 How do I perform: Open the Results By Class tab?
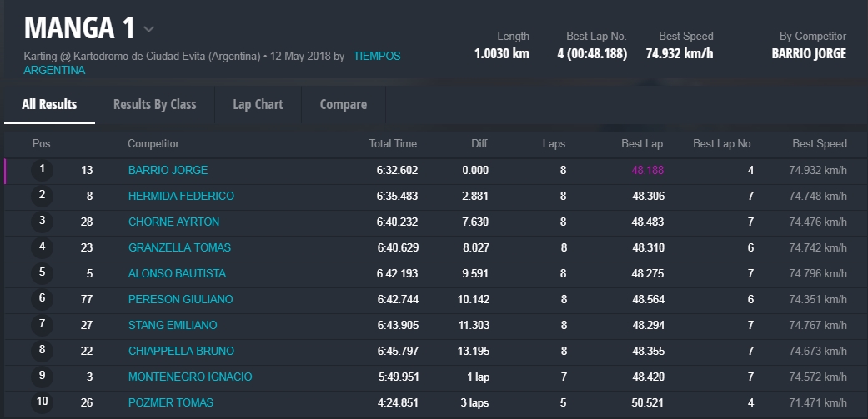[154, 105]
